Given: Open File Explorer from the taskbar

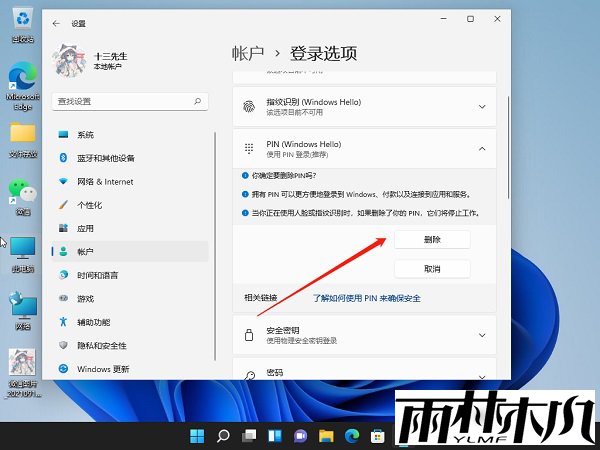Looking at the screenshot, I should coord(326,436).
